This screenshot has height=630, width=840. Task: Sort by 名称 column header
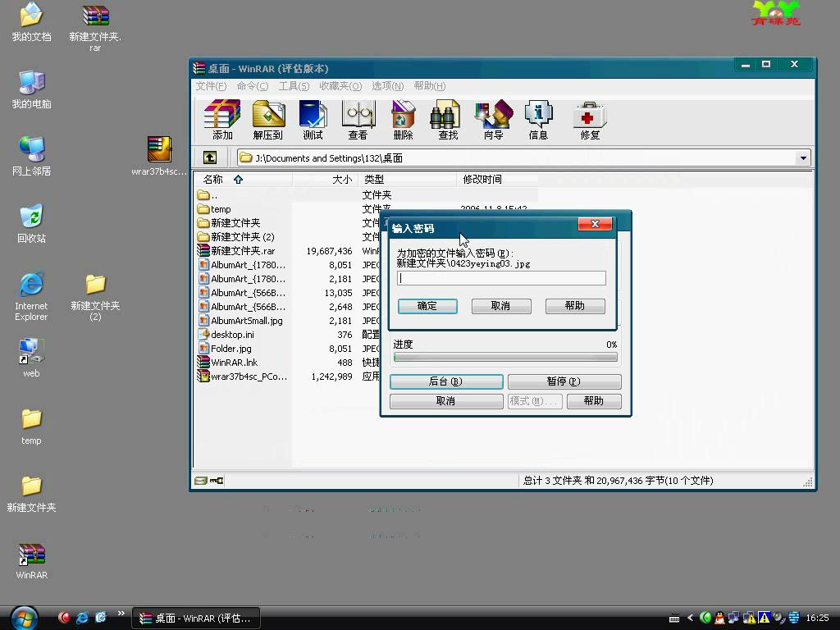pyautogui.click(x=243, y=180)
